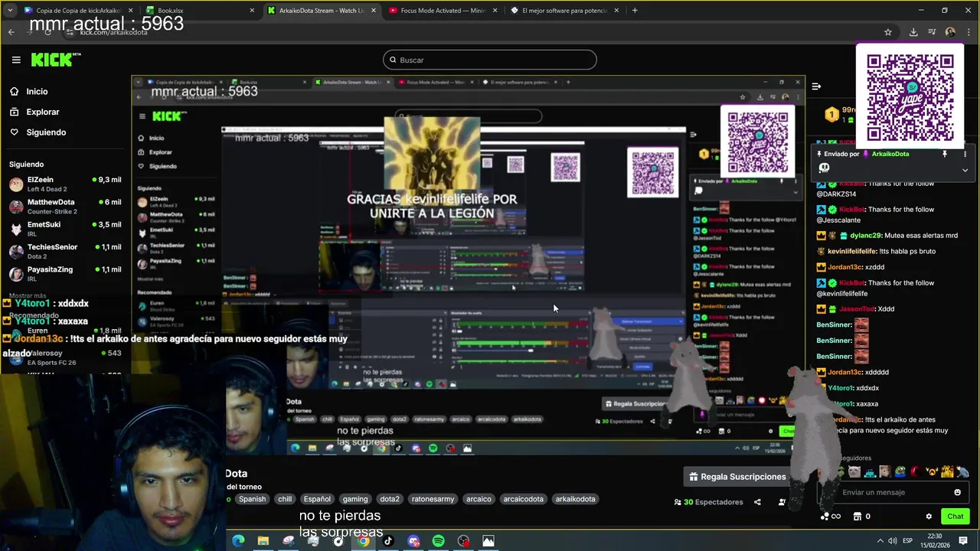
Task: Open Spotify from the taskbar
Action: 438,541
